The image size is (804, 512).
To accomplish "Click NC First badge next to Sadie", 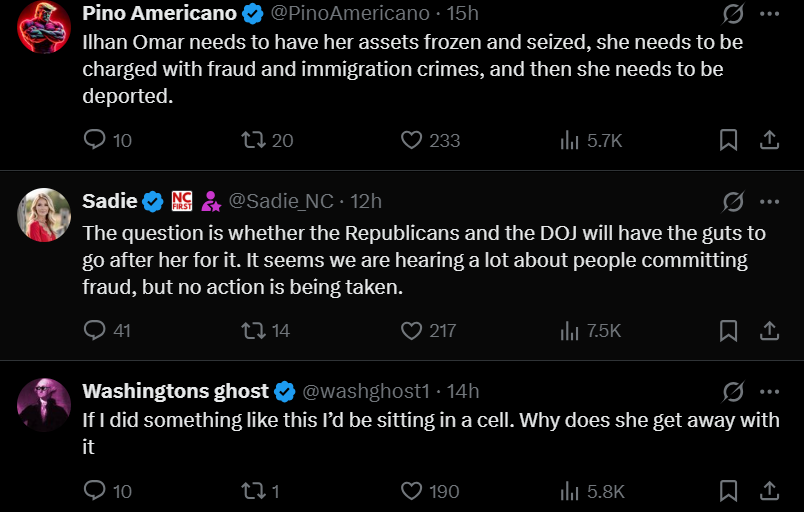I will pyautogui.click(x=182, y=201).
